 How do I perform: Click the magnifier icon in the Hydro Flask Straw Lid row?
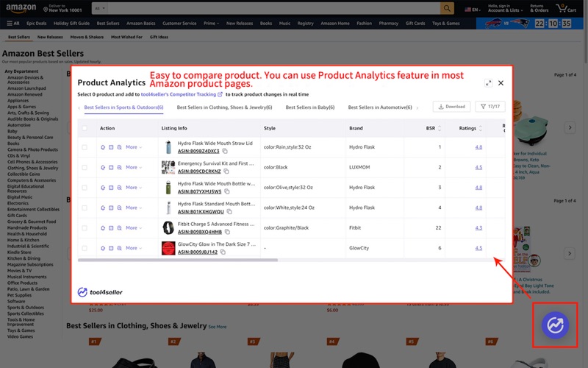pyautogui.click(x=119, y=147)
